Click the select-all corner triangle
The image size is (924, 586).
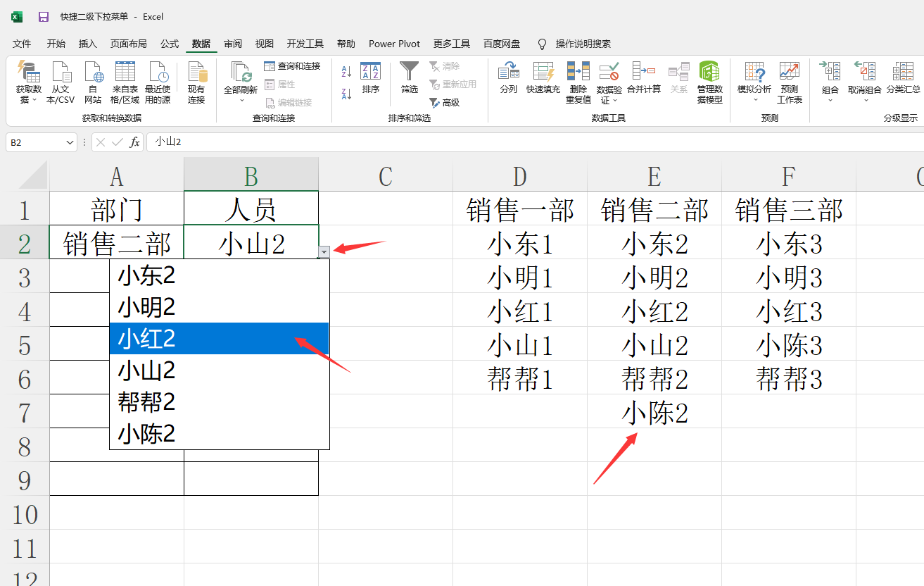(x=32, y=175)
